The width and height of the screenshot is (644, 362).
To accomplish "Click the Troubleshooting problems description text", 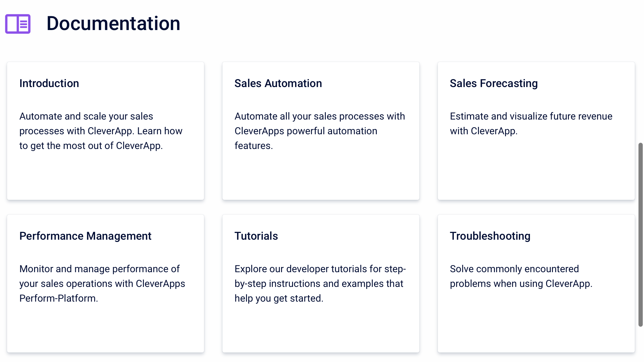I will pyautogui.click(x=521, y=276).
